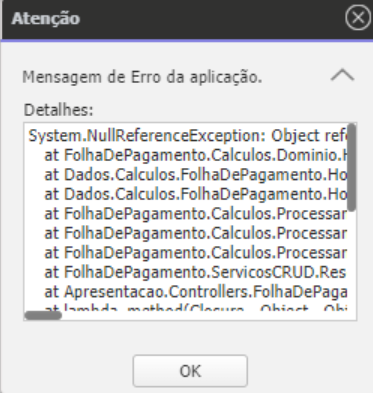Click the horizontal scrollbar track right of thumb
Screen dimensions: 373x393
pos(205,315)
